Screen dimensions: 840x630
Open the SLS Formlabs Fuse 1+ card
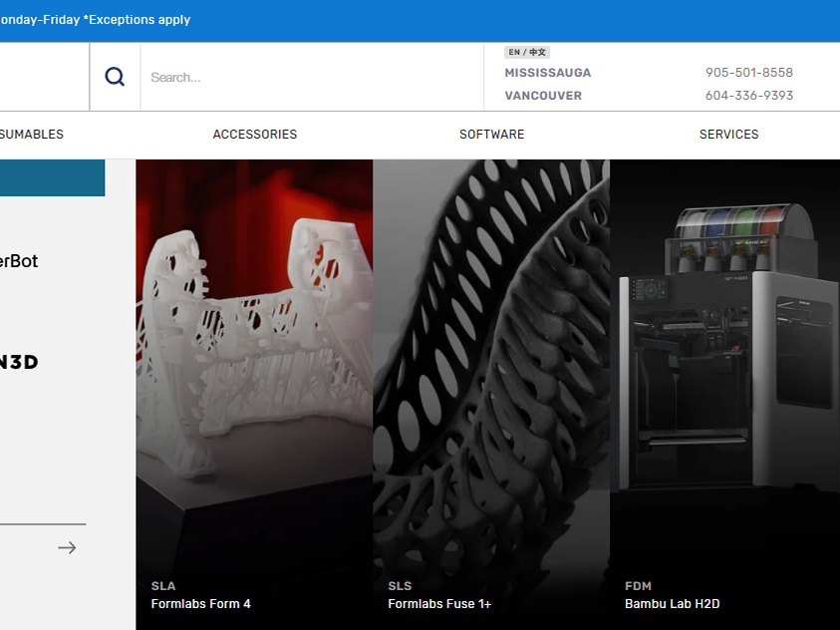tap(491, 395)
